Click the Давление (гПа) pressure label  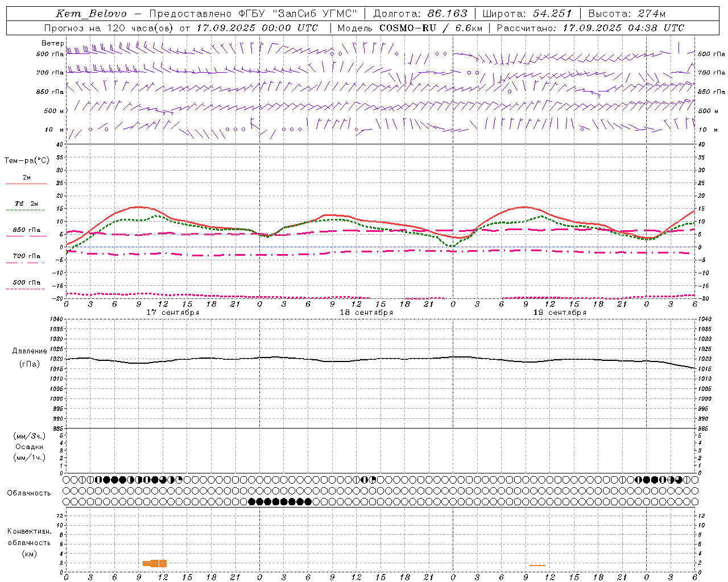tap(30, 357)
